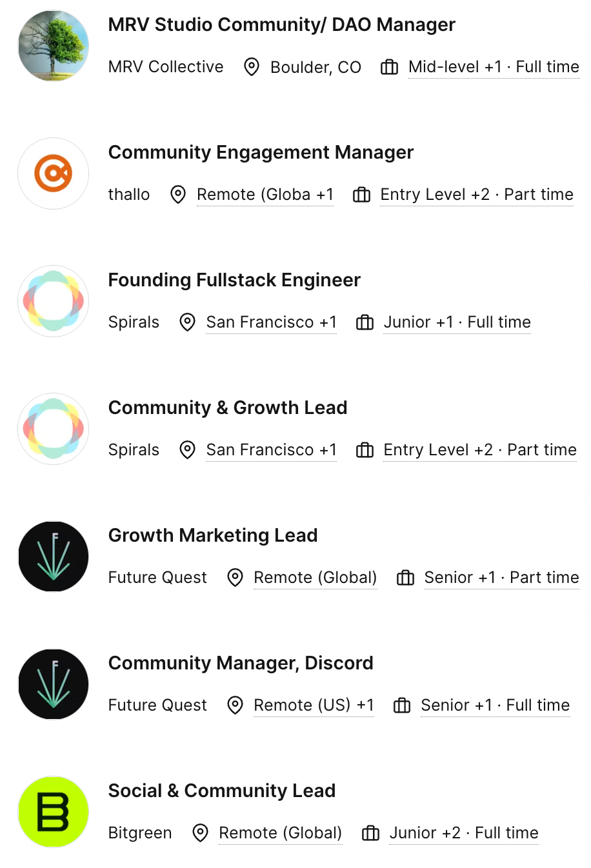Viewport: 591px width, 868px height.
Task: Expand Senior +1 · Part time details
Action: click(501, 578)
